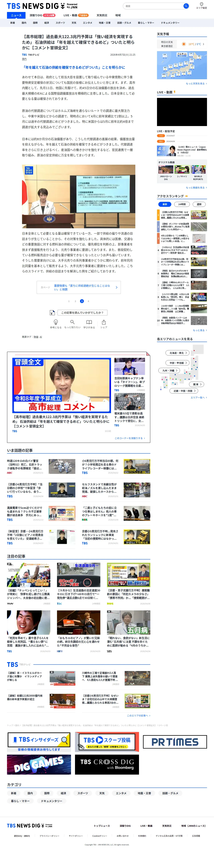
Task: Click the survey document icon beside この記事を読んでいかがでしたか
Action: [52, 313]
